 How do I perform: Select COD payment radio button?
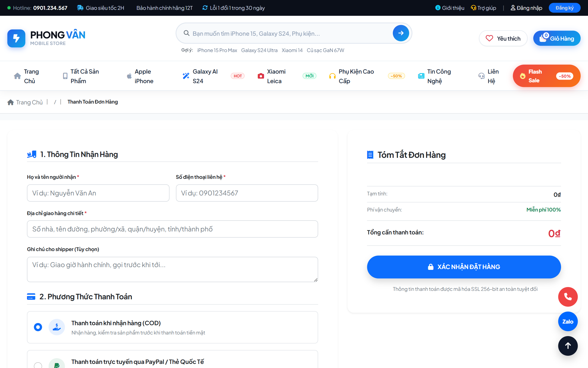point(38,327)
